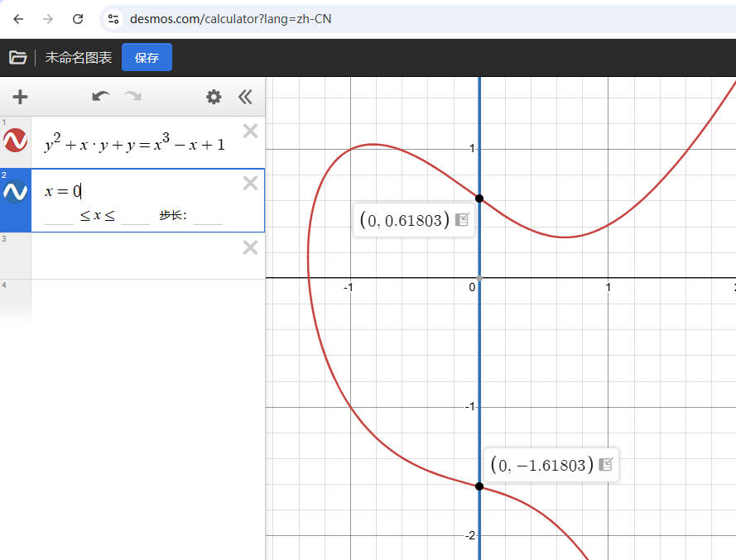
Task: Hide the red elliptic curve graph
Action: 15,141
